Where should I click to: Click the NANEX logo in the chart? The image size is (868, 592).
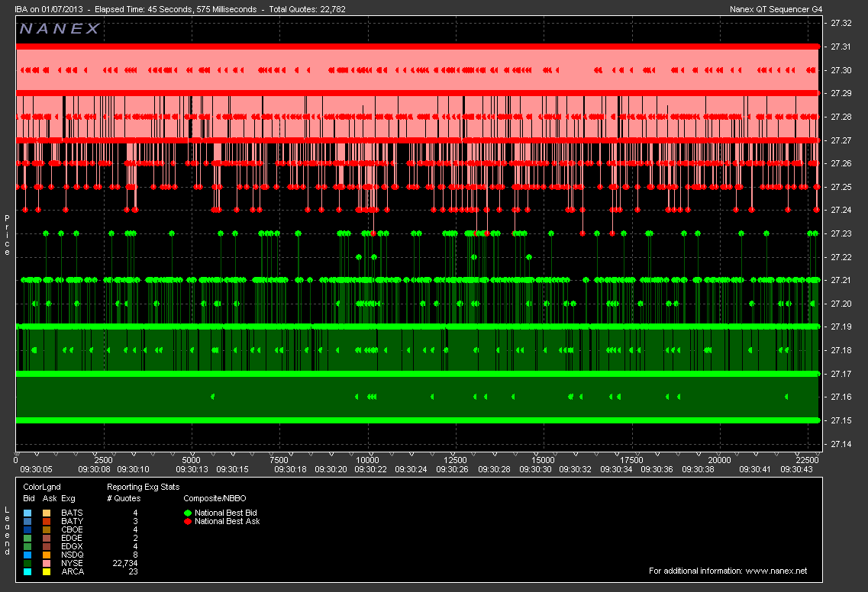point(60,29)
